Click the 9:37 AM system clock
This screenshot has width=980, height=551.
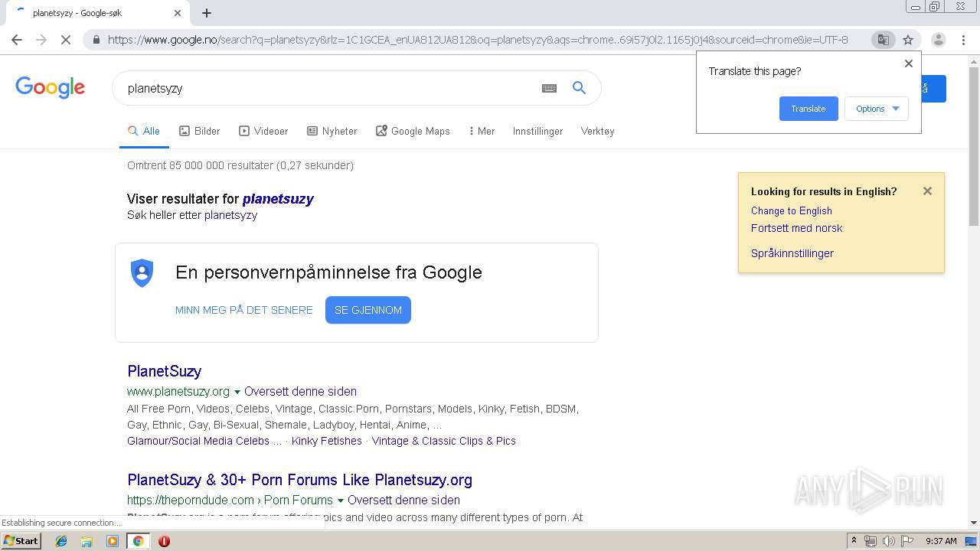(x=941, y=541)
